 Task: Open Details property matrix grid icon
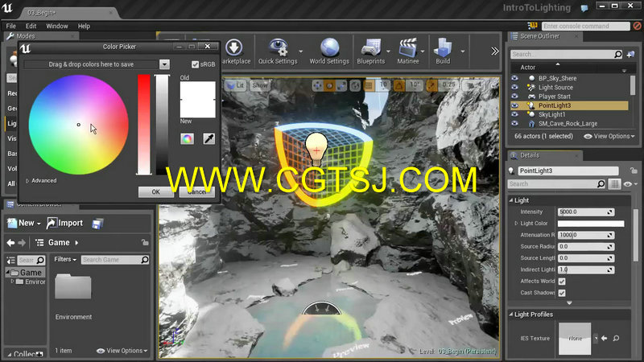pyautogui.click(x=614, y=184)
